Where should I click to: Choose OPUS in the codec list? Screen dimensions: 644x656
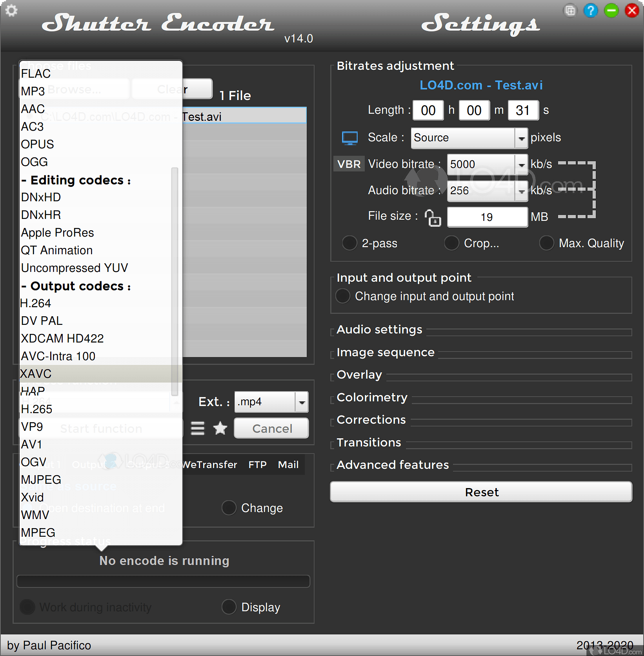coord(101,144)
